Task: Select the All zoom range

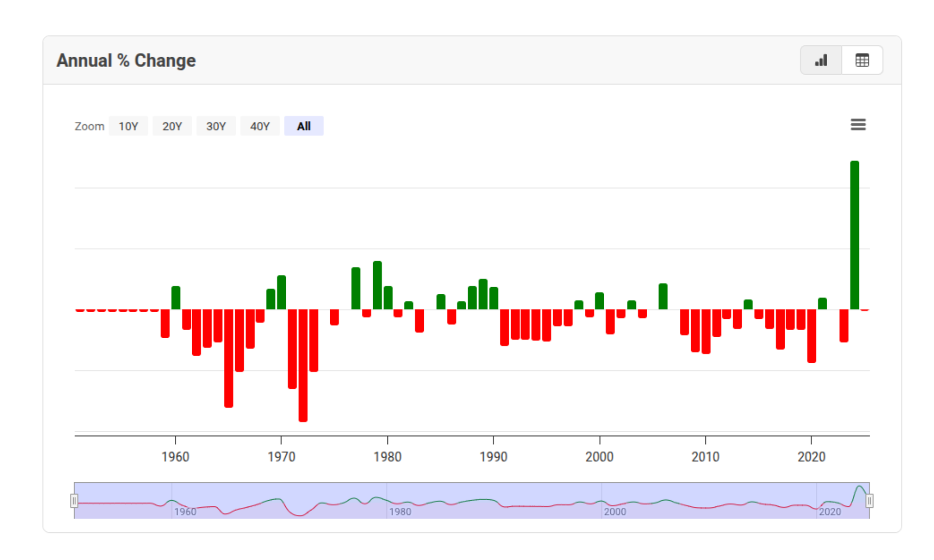Action: 304,126
